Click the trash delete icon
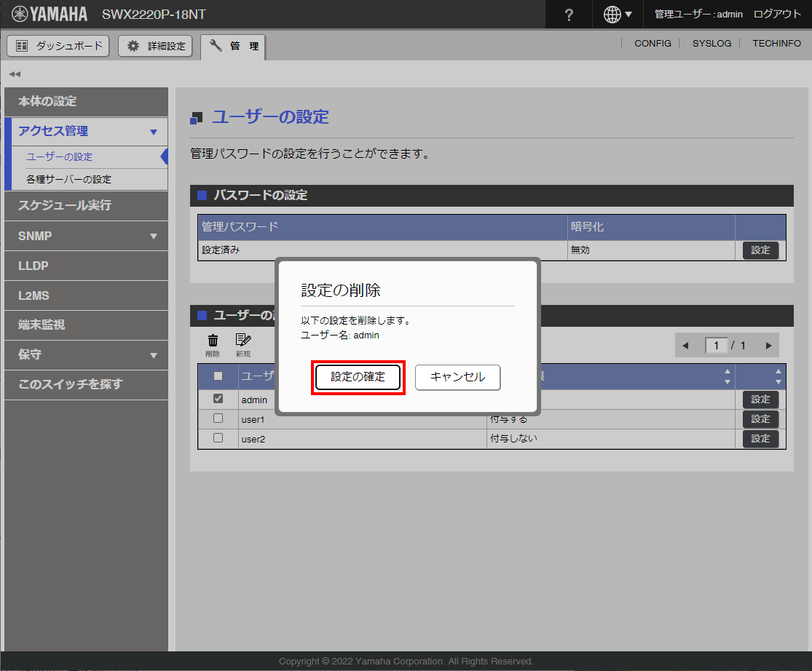The height and width of the screenshot is (671, 812). tap(213, 341)
